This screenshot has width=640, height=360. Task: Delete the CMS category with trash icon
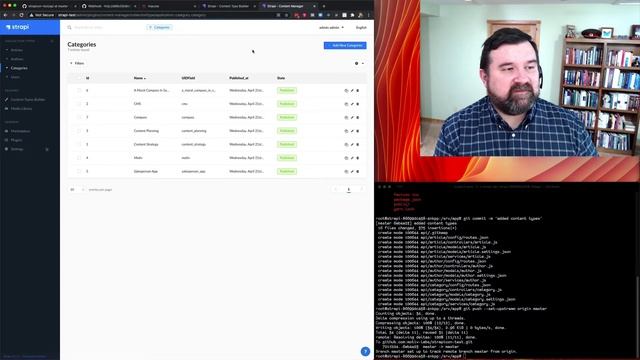358,104
